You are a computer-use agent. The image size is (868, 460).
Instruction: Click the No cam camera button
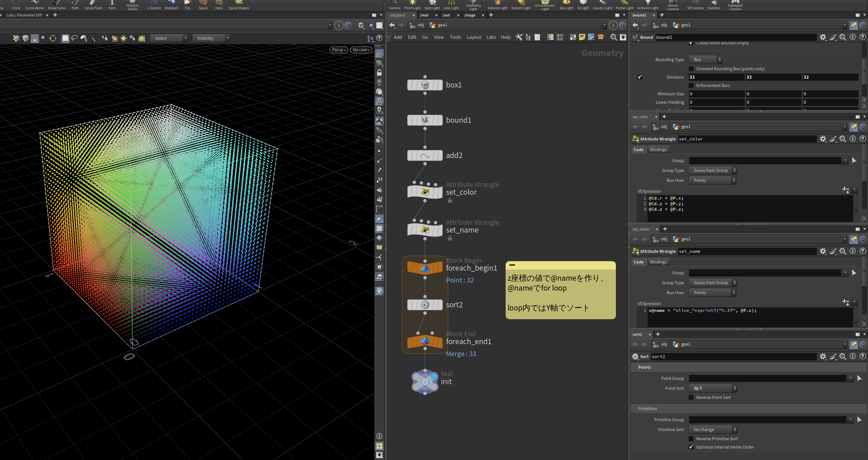pos(361,50)
